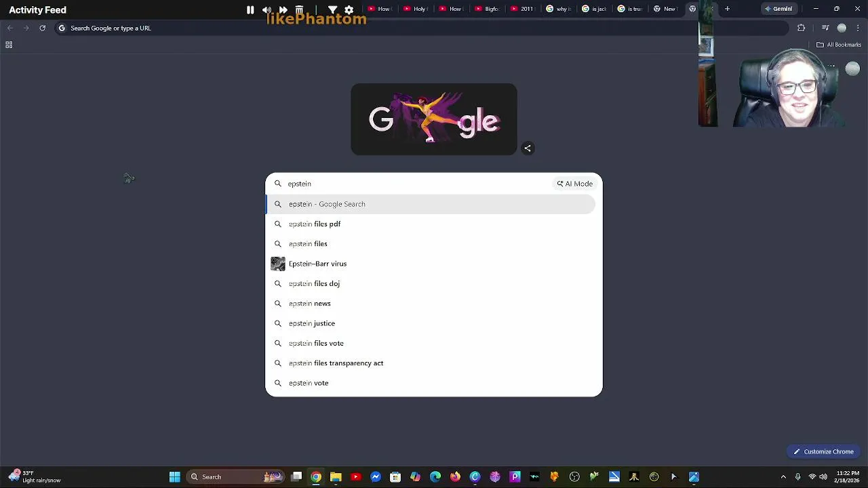The height and width of the screenshot is (488, 868).
Task: Expand the system tray hidden icons chevron
Action: (x=783, y=477)
